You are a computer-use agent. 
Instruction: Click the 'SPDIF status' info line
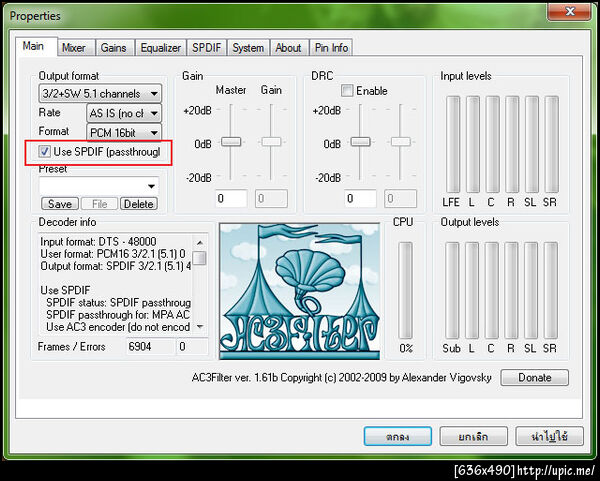(118, 303)
